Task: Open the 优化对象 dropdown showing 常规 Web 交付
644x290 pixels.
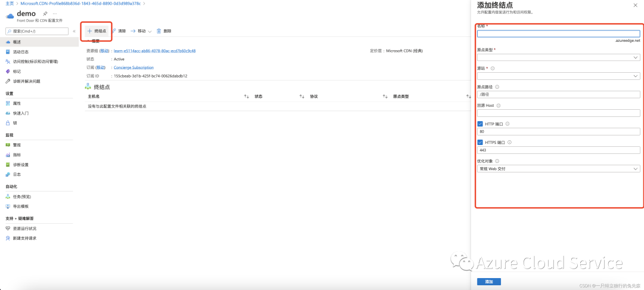Action: [x=559, y=169]
